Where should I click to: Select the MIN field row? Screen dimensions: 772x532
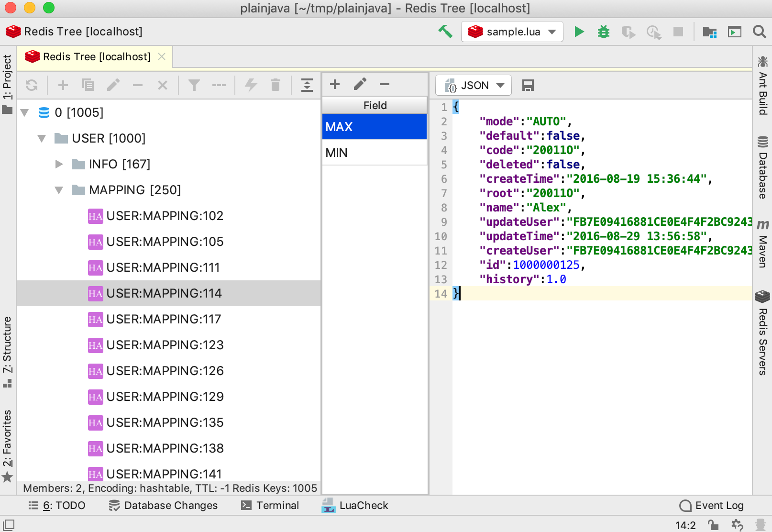(375, 153)
